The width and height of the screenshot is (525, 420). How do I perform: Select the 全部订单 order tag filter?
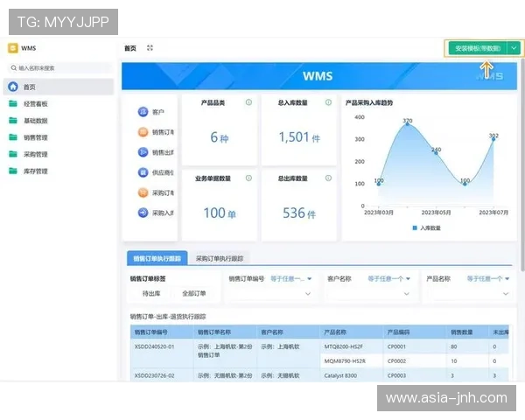[x=193, y=294]
